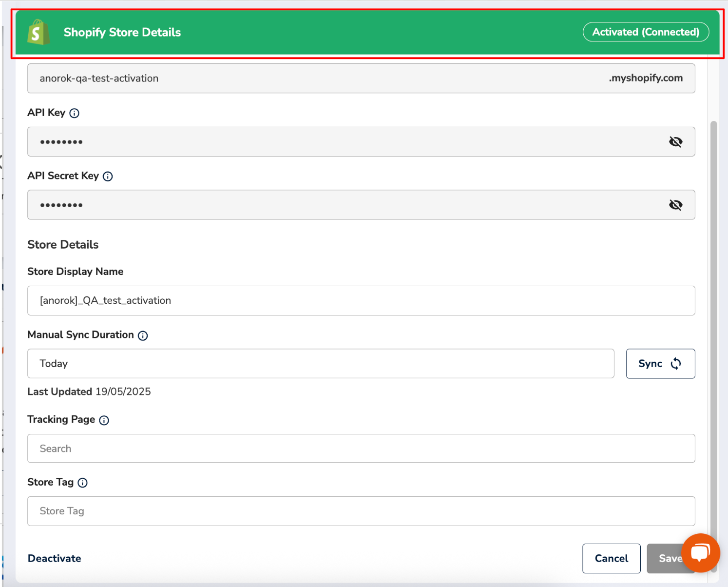This screenshot has height=587, width=728.
Task: Open the orange live chat widget
Action: pyautogui.click(x=700, y=553)
